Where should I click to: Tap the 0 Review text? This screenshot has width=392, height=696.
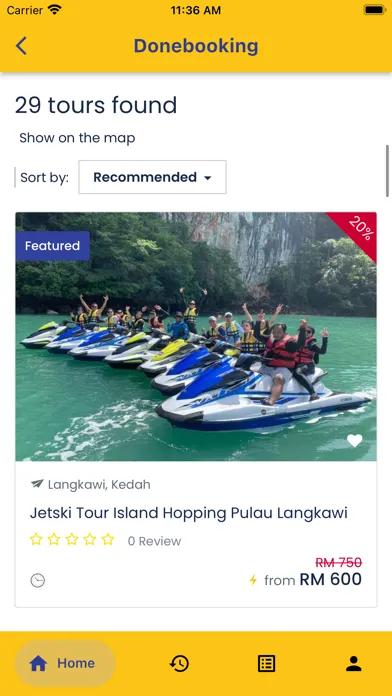point(154,541)
